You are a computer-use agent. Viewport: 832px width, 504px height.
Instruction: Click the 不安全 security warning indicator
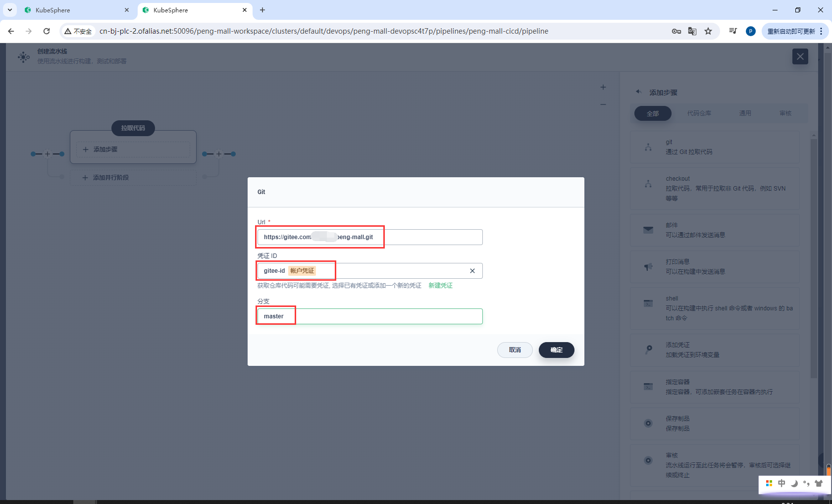click(78, 31)
